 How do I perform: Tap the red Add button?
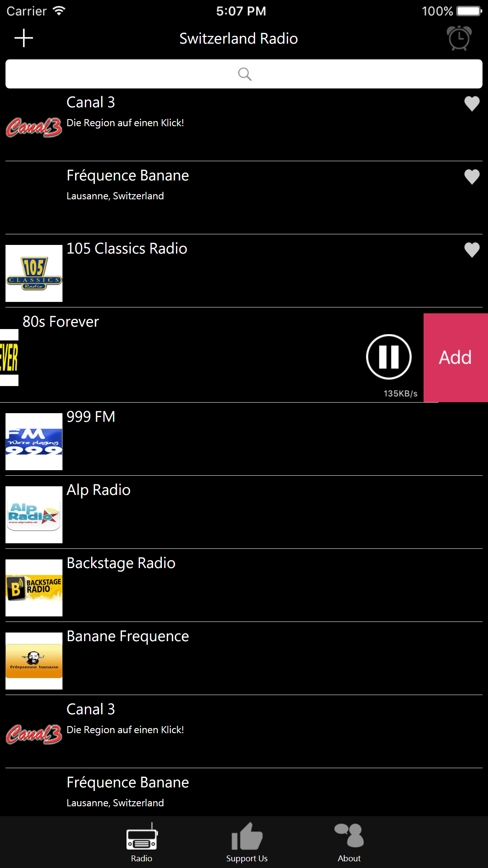coord(456,358)
